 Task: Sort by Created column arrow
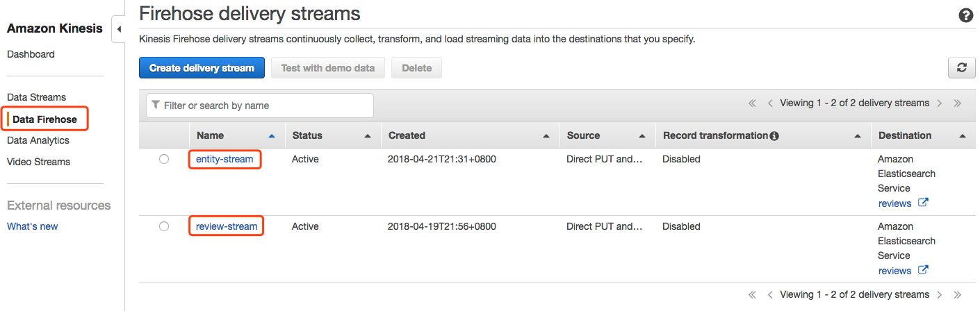click(x=546, y=136)
